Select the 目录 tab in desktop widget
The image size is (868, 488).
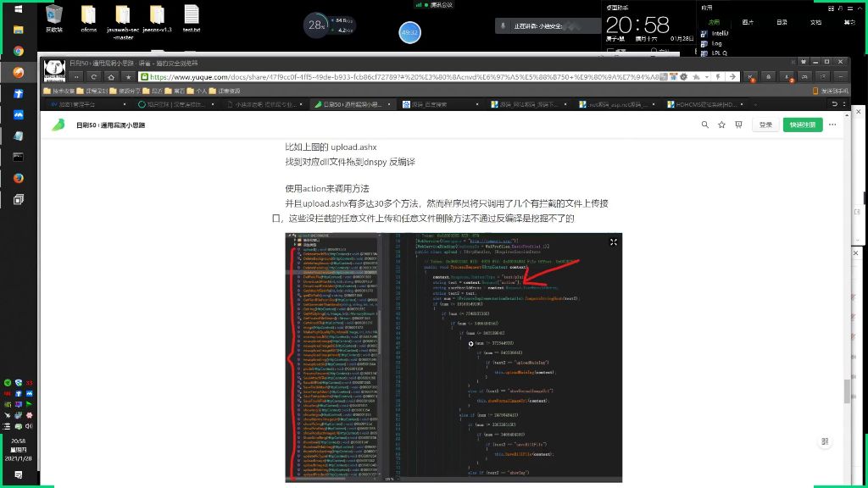pos(782,22)
